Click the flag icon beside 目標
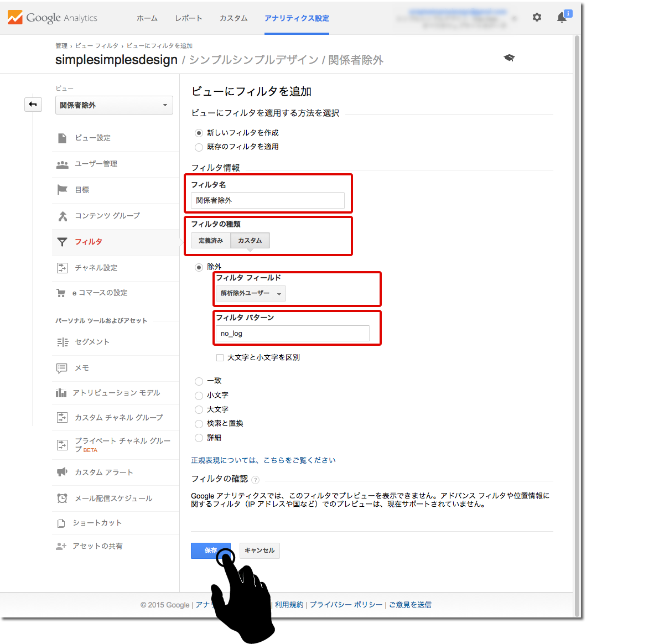 point(62,190)
